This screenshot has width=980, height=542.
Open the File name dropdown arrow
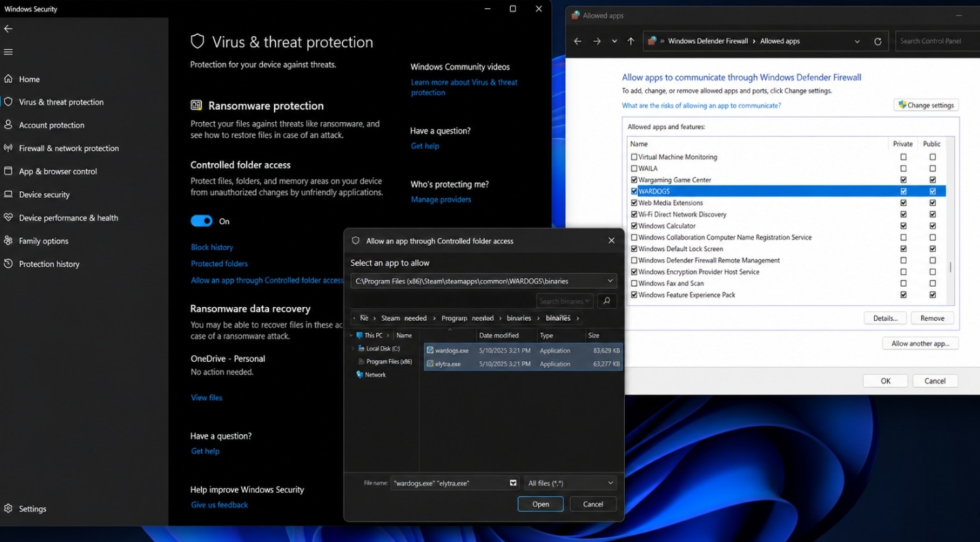coord(513,483)
